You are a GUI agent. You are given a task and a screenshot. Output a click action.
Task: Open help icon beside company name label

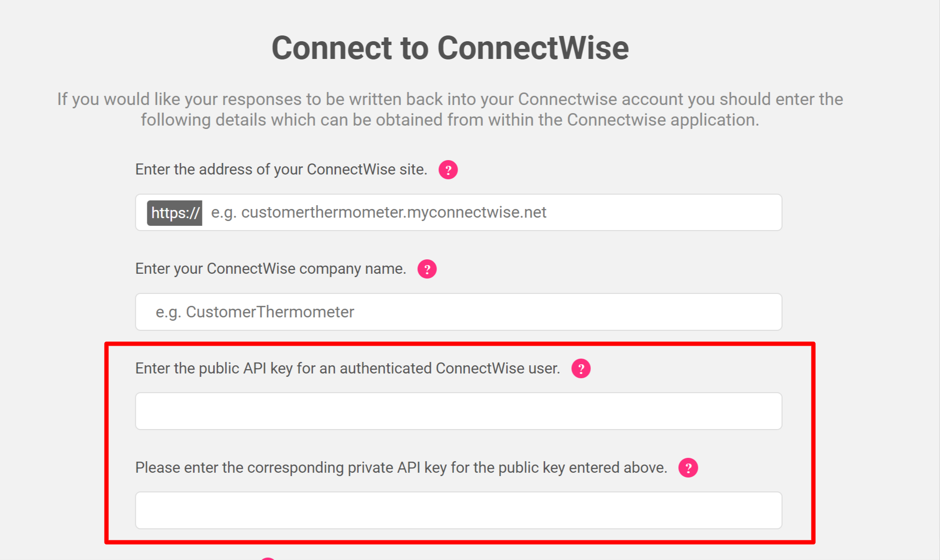[x=427, y=269]
